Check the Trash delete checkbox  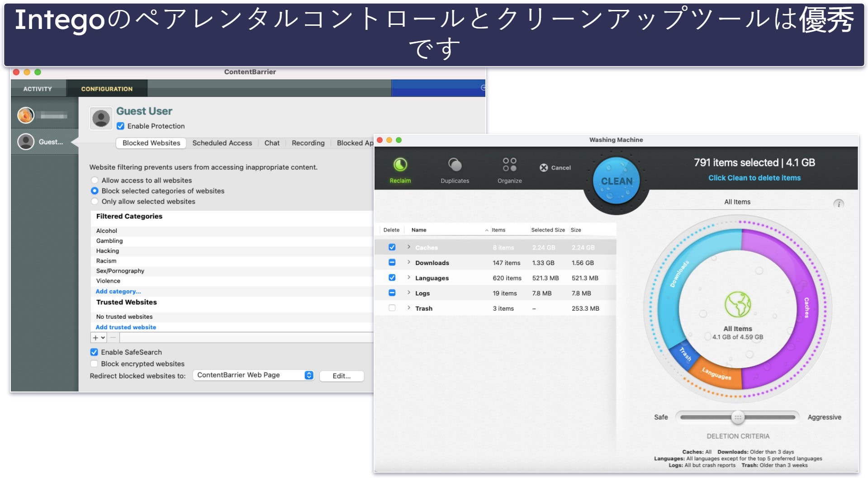(x=392, y=308)
